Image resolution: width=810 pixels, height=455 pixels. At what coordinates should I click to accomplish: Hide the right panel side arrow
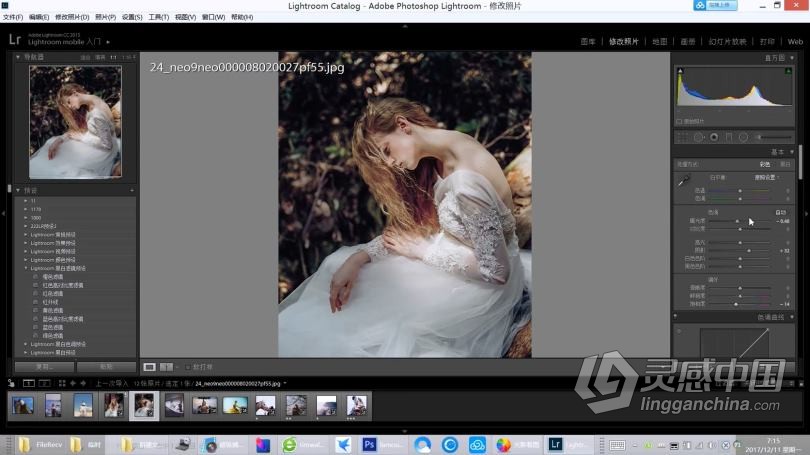[806, 213]
